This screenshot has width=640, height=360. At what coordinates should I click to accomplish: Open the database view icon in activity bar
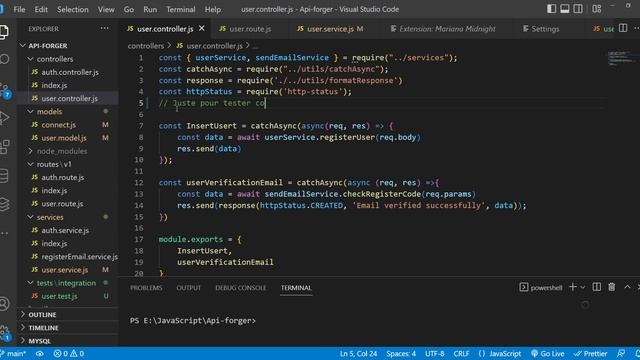pos(4,176)
